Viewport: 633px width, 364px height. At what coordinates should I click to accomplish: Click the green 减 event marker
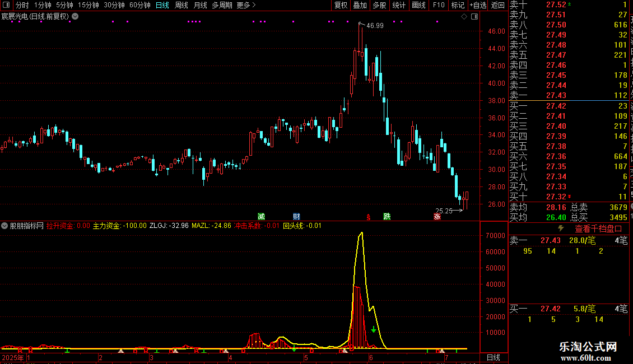click(261, 217)
